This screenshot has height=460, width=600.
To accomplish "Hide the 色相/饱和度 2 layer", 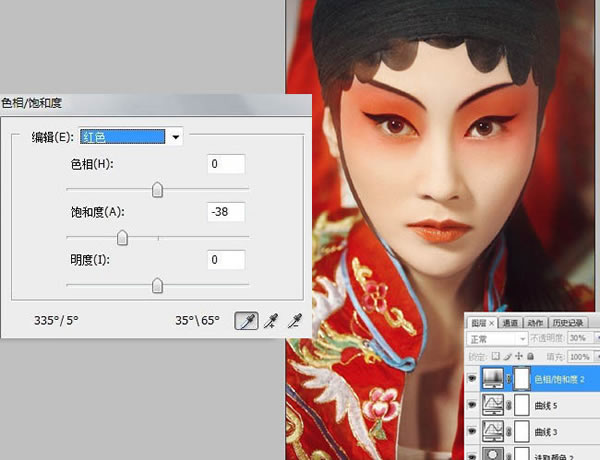I will [472, 378].
